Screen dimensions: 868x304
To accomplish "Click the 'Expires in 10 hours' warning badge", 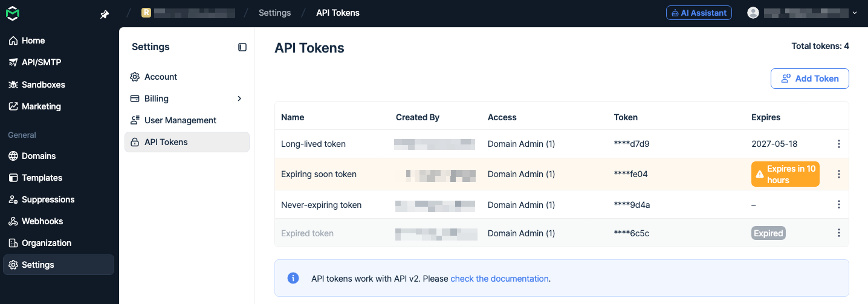I will pyautogui.click(x=785, y=174).
